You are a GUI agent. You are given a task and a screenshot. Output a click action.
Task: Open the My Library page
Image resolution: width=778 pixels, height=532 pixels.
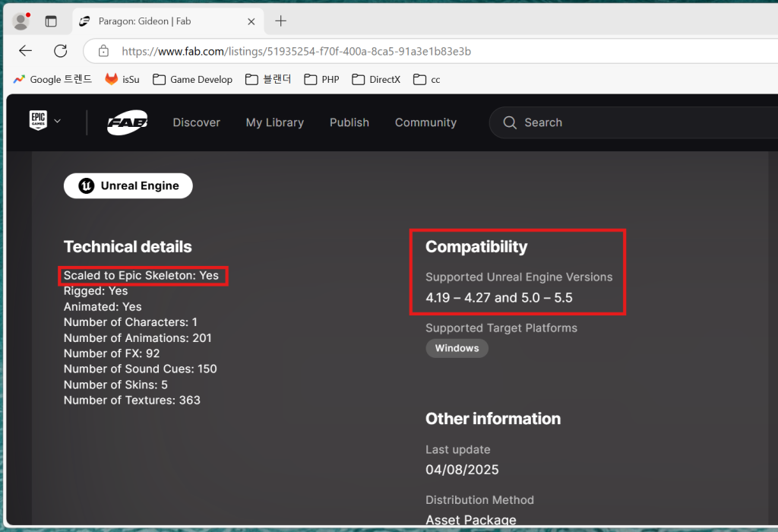(x=275, y=122)
